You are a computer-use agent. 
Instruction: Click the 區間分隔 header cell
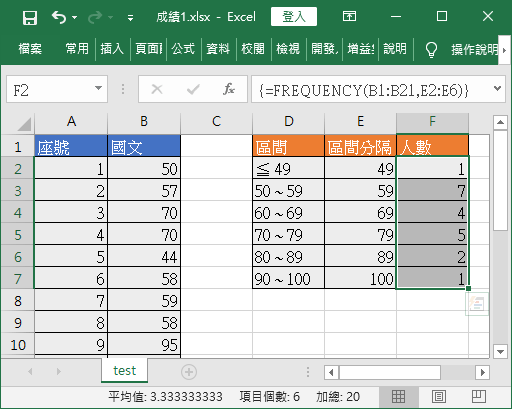pyautogui.click(x=360, y=146)
